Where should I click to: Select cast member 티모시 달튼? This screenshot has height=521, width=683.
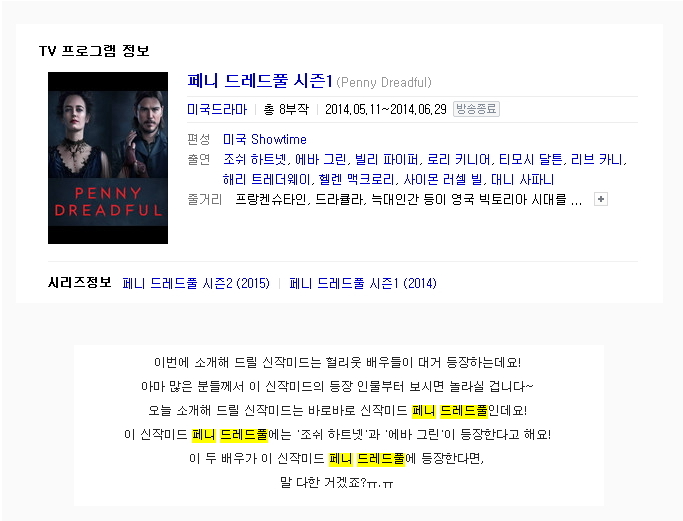pos(531,159)
